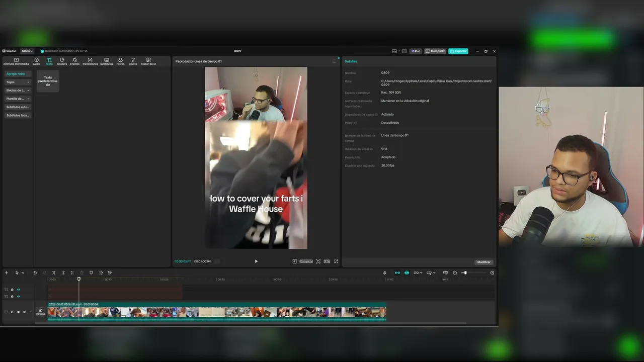Click the Completar button in the player
The width and height of the screenshot is (644, 362).
[306, 261]
